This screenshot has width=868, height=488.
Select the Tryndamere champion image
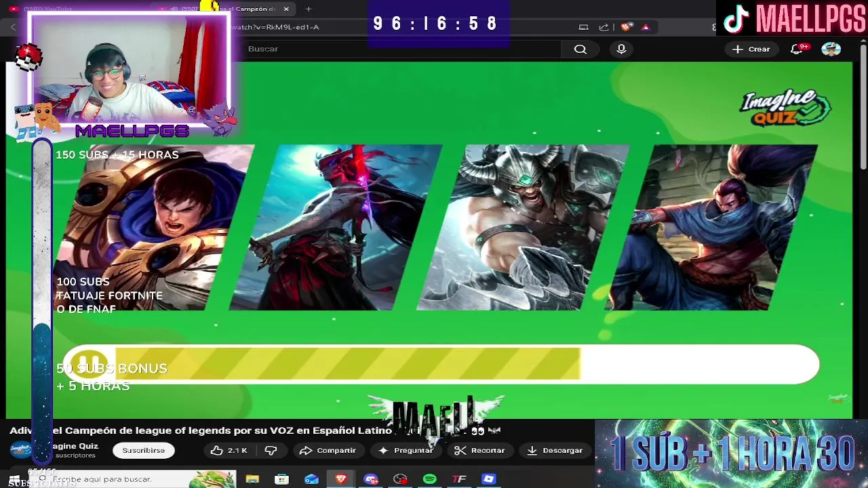522,227
